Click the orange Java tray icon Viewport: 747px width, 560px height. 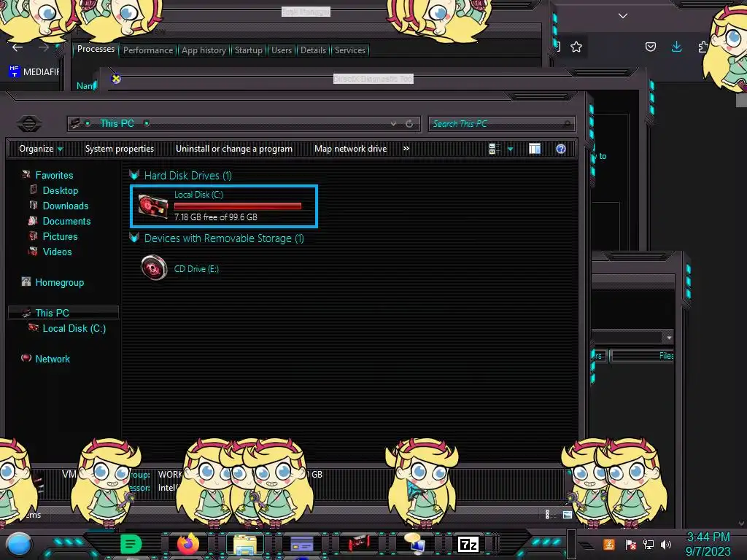609,544
